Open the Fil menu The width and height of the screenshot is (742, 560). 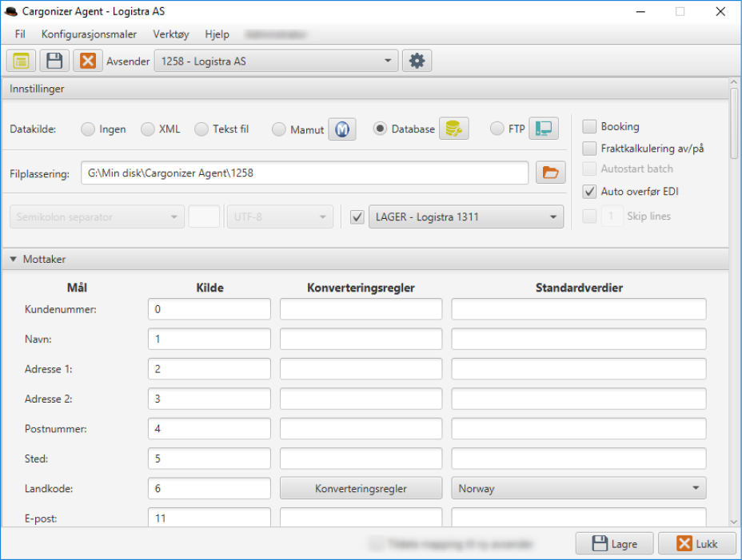pyautogui.click(x=20, y=34)
